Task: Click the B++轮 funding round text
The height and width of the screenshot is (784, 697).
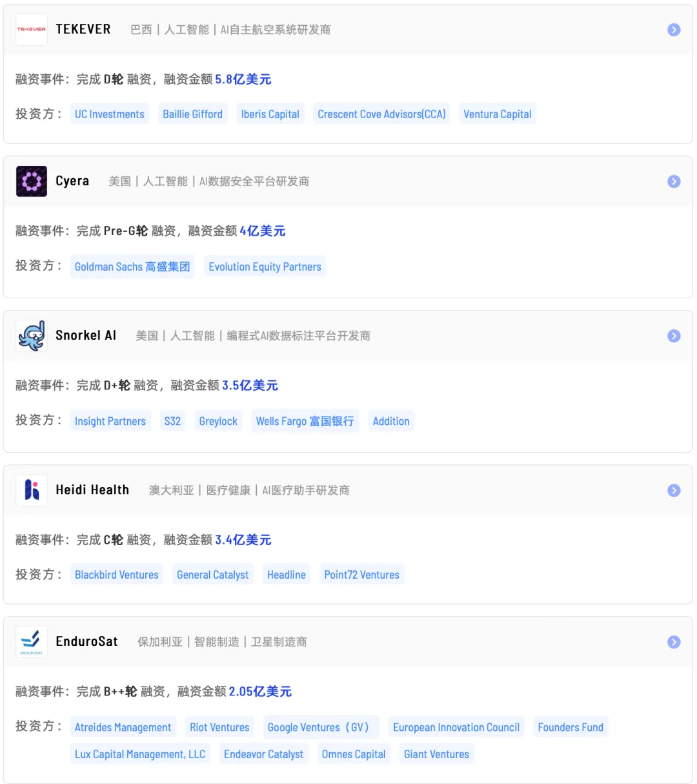Action: [x=121, y=692]
